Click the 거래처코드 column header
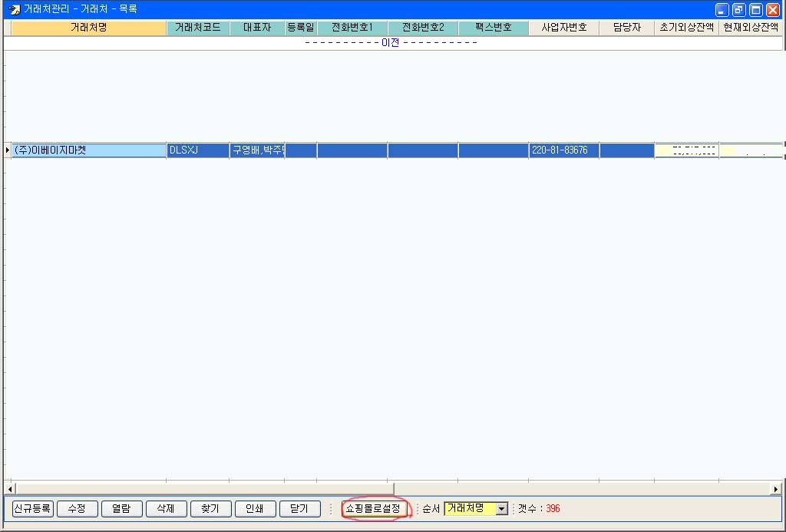The width and height of the screenshot is (786, 532). (198, 28)
